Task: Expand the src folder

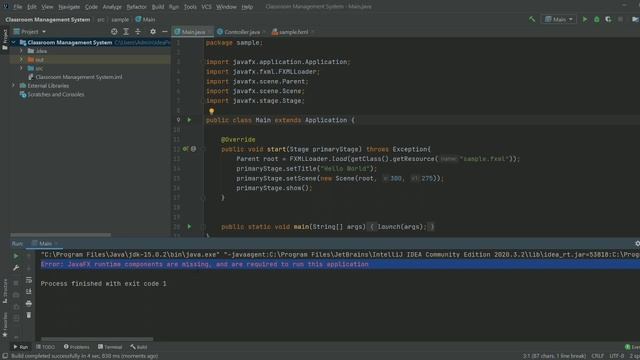Action: click(21, 68)
